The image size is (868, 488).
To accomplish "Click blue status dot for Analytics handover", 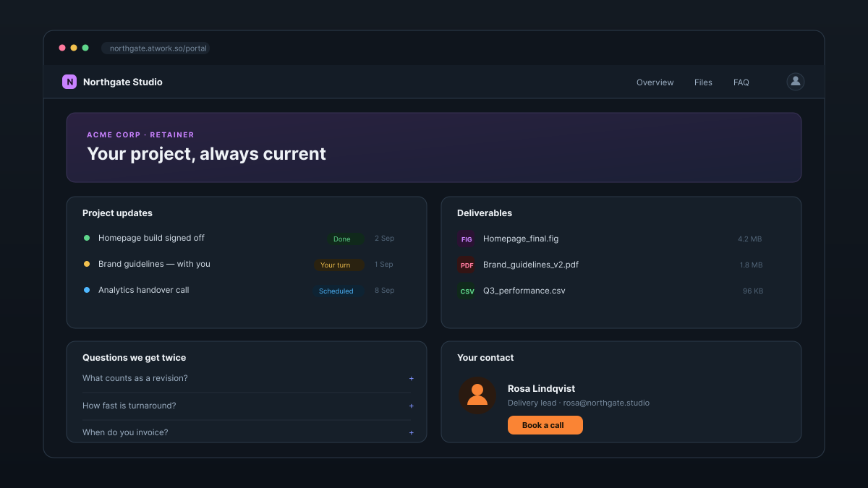I will coord(87,290).
